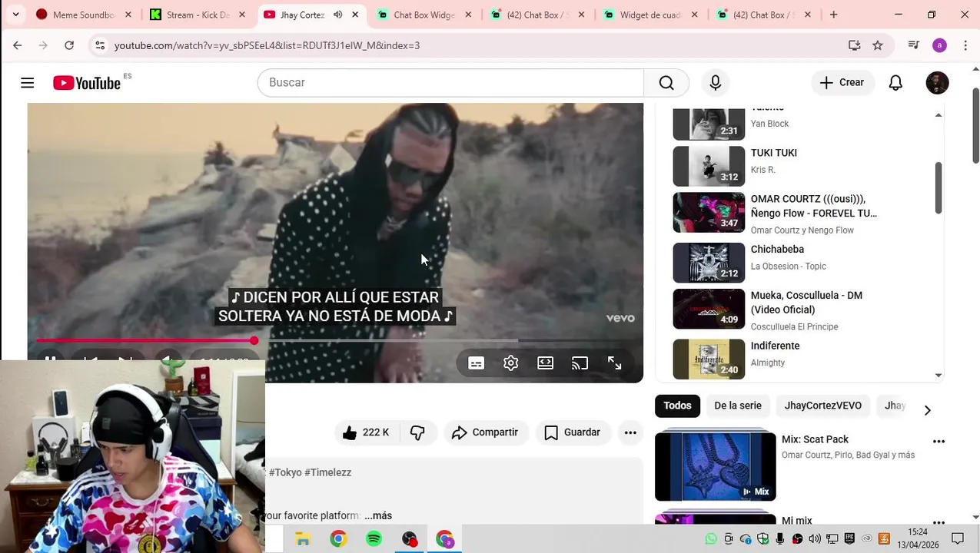The image size is (980, 553).
Task: Open the YouTube account avatar menu
Action: tap(937, 83)
